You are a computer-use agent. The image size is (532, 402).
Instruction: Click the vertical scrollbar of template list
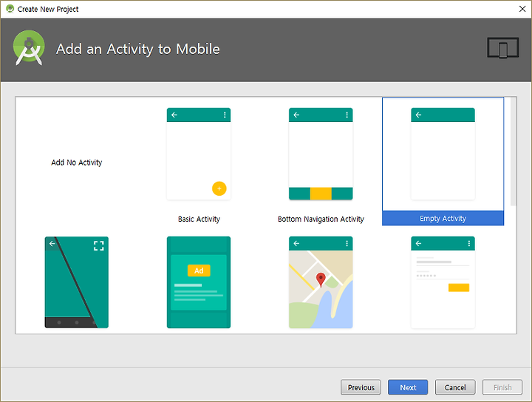point(514,151)
